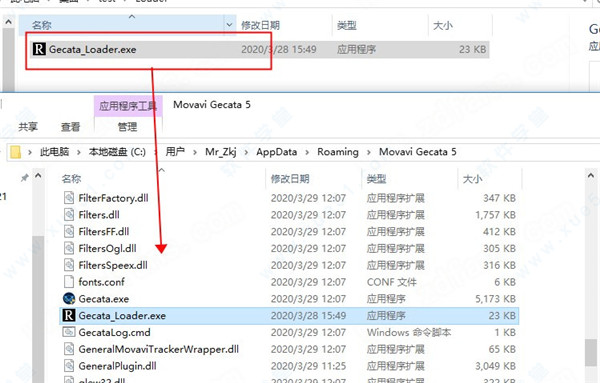This screenshot has height=383, width=600.
Task: Click 1,757 KB size of Filters.dll
Action: pyautogui.click(x=496, y=215)
